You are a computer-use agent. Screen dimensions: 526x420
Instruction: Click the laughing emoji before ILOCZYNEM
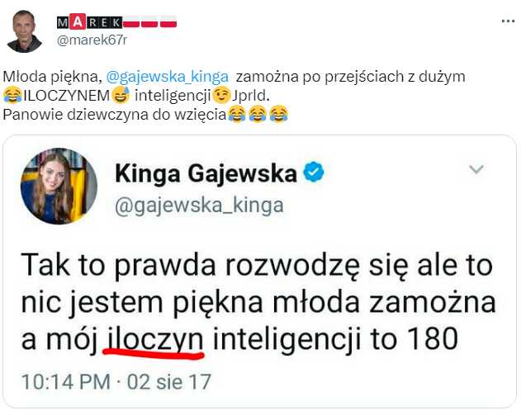click(x=12, y=95)
